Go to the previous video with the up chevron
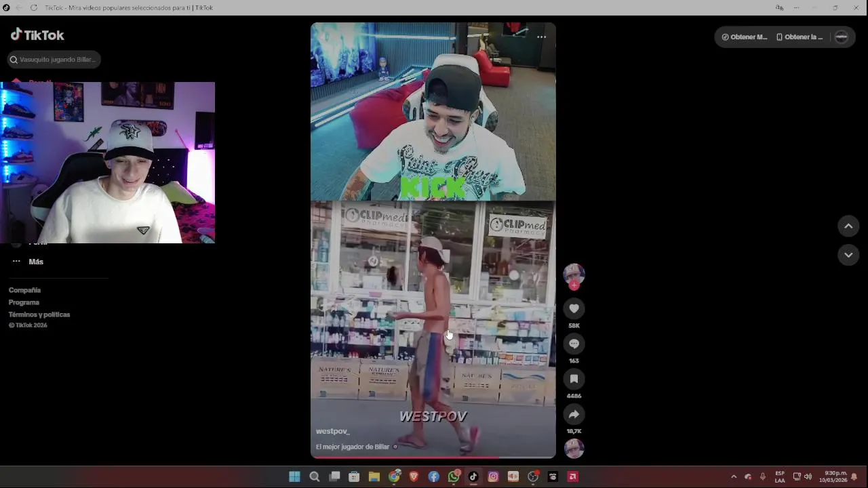868x488 pixels. pos(848,226)
